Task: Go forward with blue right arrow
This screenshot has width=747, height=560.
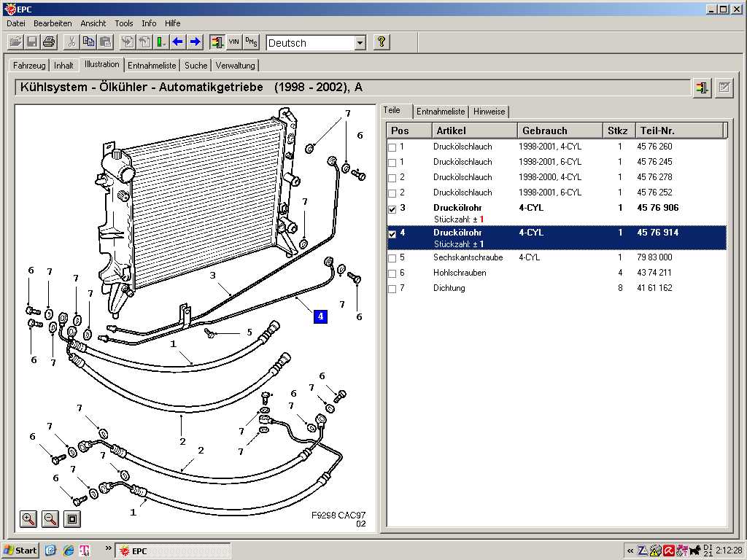Action: [x=194, y=42]
